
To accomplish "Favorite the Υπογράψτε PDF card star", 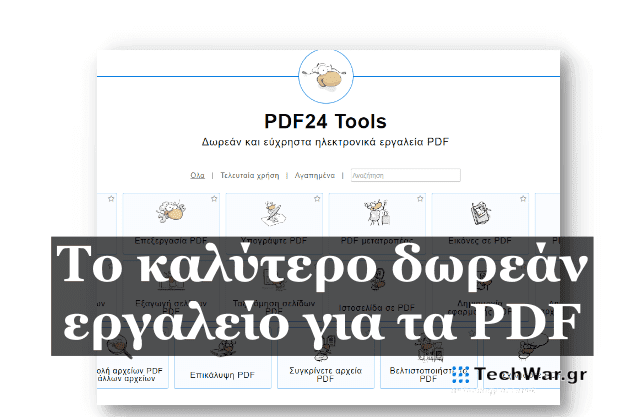I will pyautogui.click(x=317, y=199).
